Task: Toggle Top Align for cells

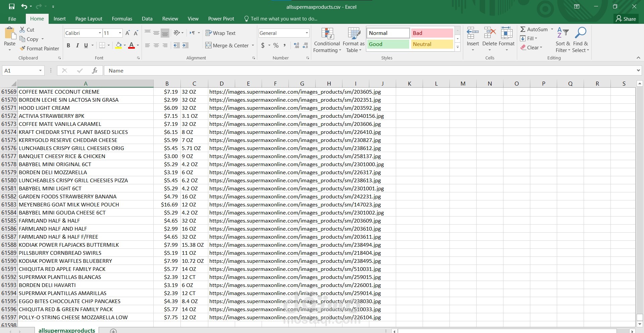Action: [148, 33]
